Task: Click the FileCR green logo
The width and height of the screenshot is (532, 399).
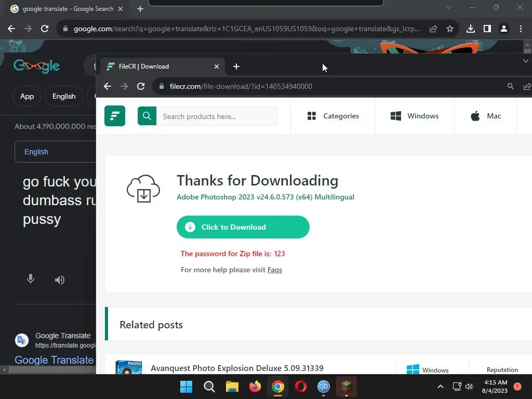Action: click(x=115, y=116)
